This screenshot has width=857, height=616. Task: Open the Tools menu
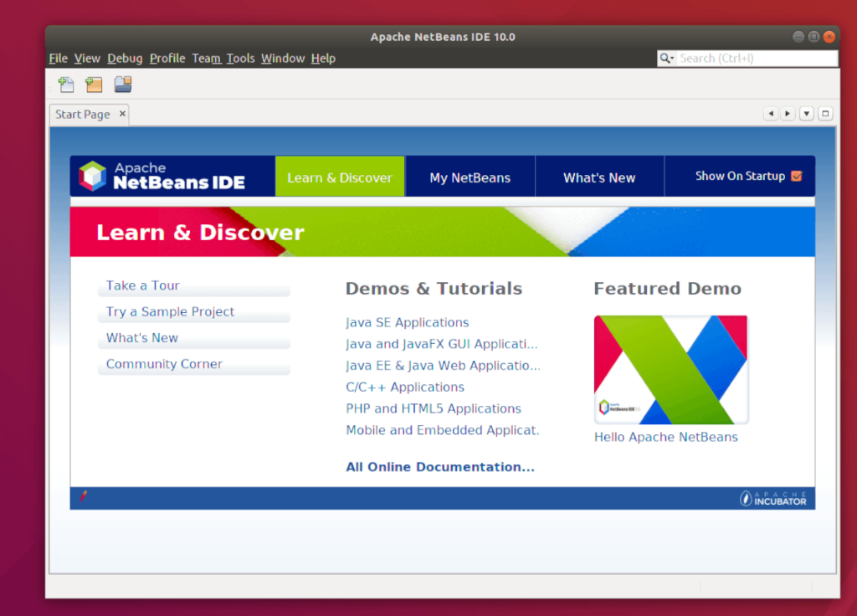coord(241,58)
